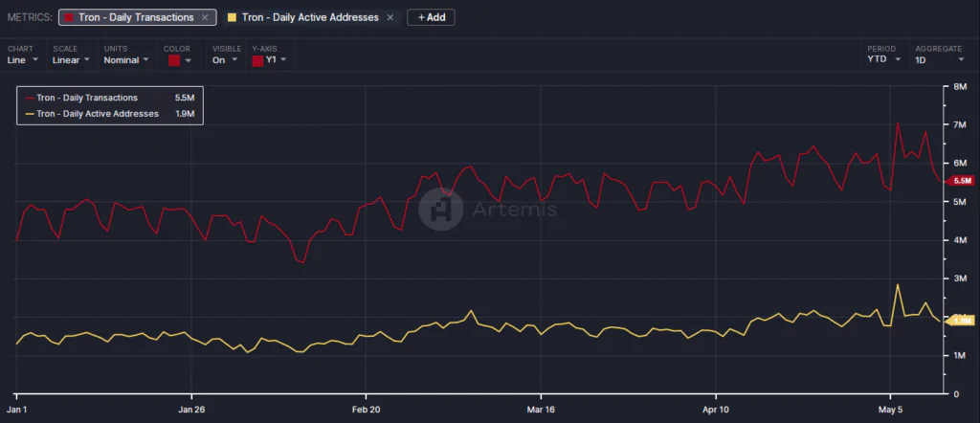This screenshot has height=423, width=980.
Task: Open the Chart type Line dropdown
Action: (23, 60)
